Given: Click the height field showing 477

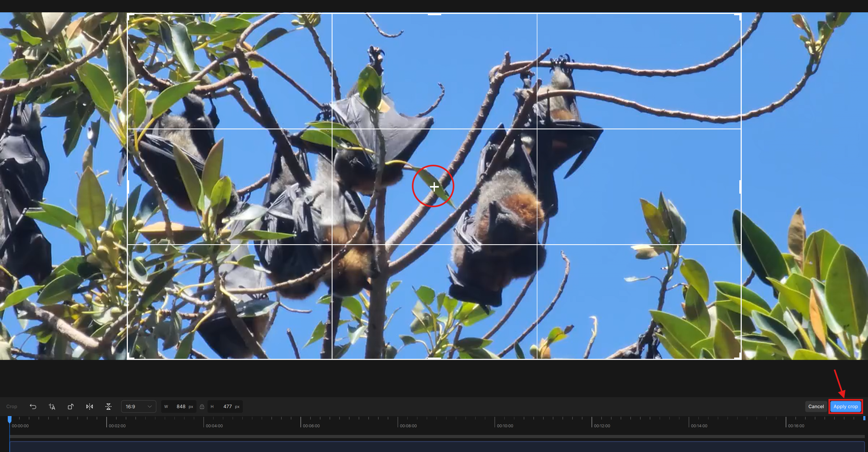Looking at the screenshot, I should point(227,406).
